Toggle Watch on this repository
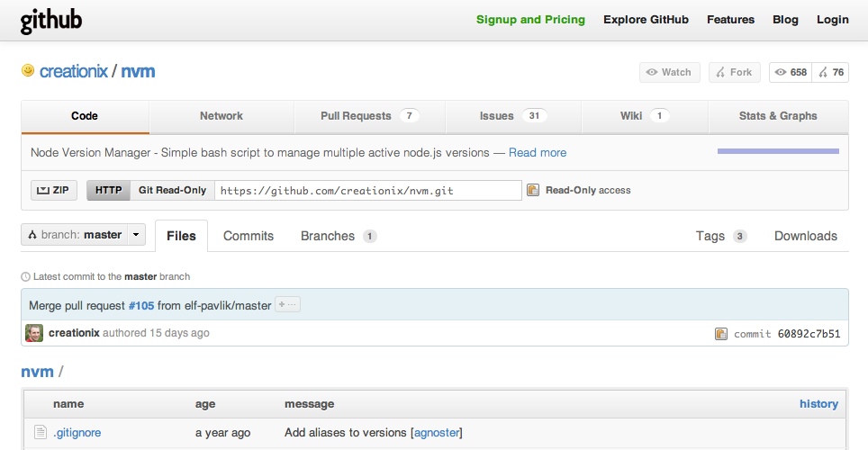 click(669, 73)
